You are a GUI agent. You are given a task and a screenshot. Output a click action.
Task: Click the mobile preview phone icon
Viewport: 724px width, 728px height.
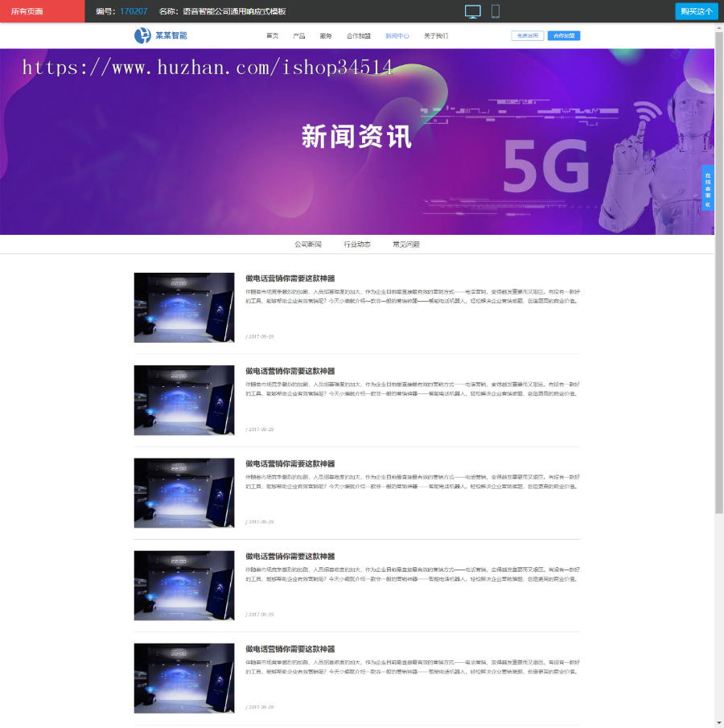495,10
